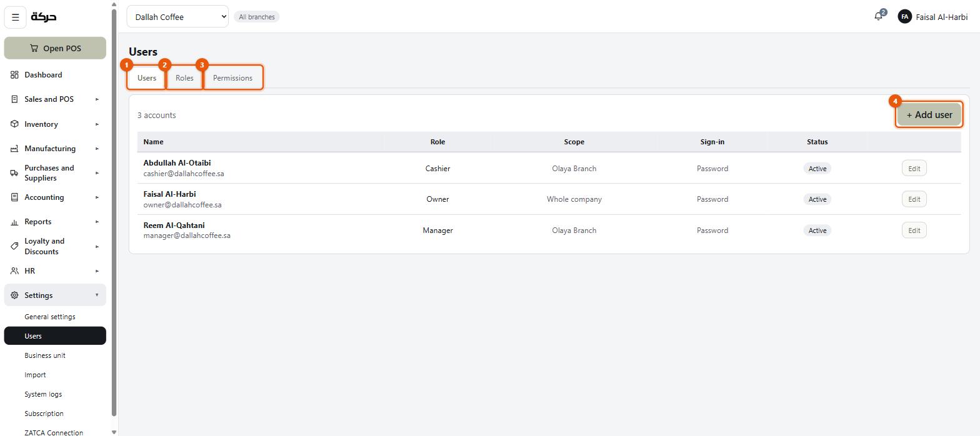Click the Status column header
This screenshot has height=436, width=980.
pos(817,142)
